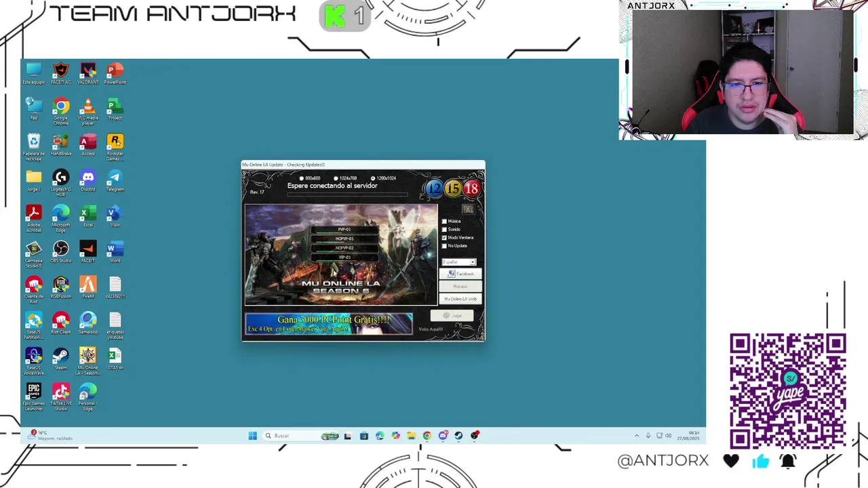Launch OBS Studio from the desktop

pos(61,252)
